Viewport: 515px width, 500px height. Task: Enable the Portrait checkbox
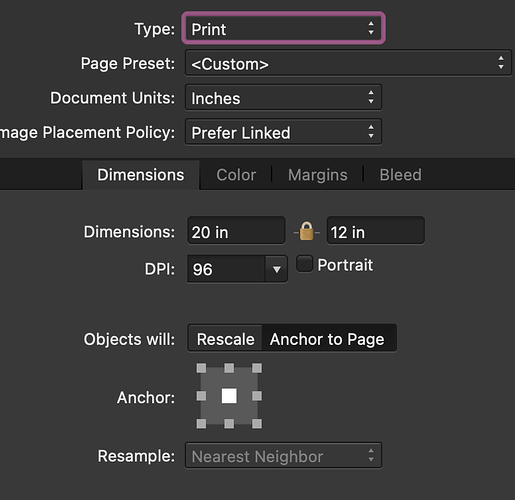pyautogui.click(x=304, y=264)
